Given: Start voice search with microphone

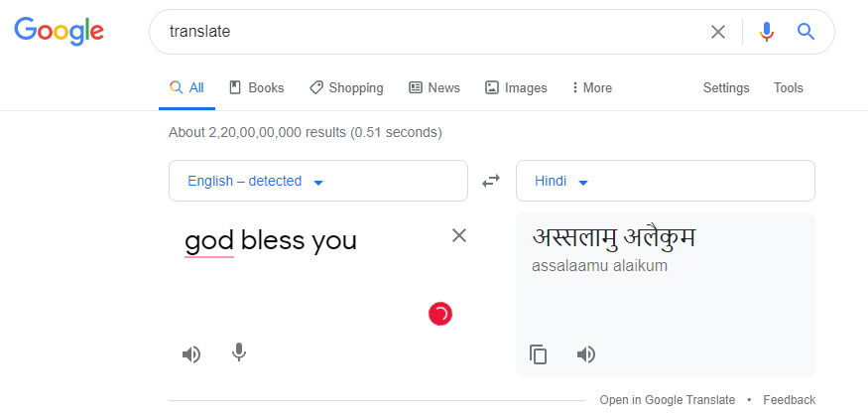Looking at the screenshot, I should pos(766,32).
